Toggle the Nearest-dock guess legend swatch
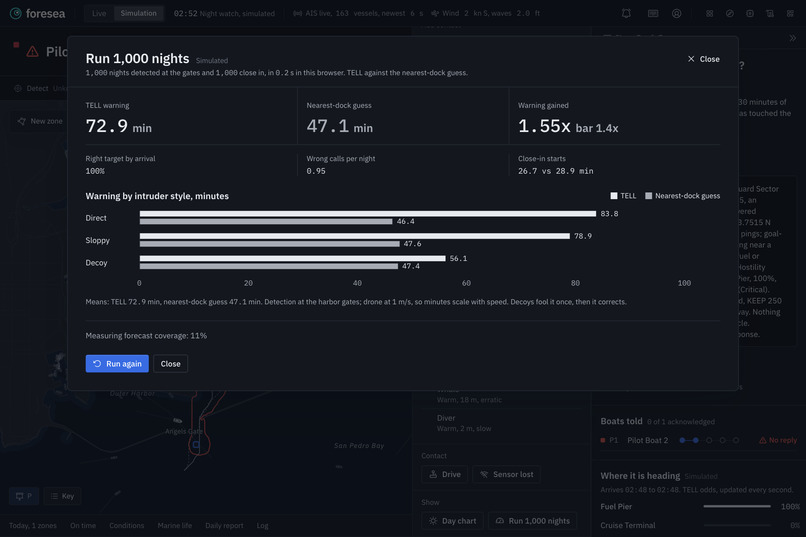806x537 pixels. point(649,196)
